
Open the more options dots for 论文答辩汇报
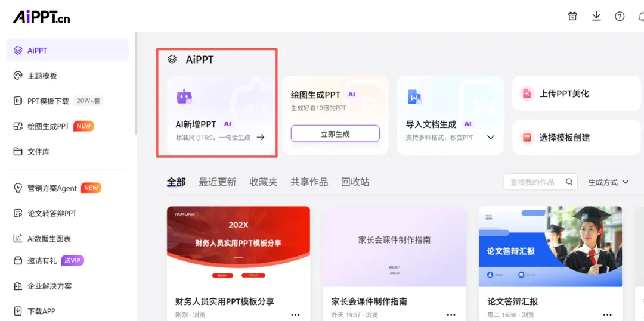click(607, 315)
